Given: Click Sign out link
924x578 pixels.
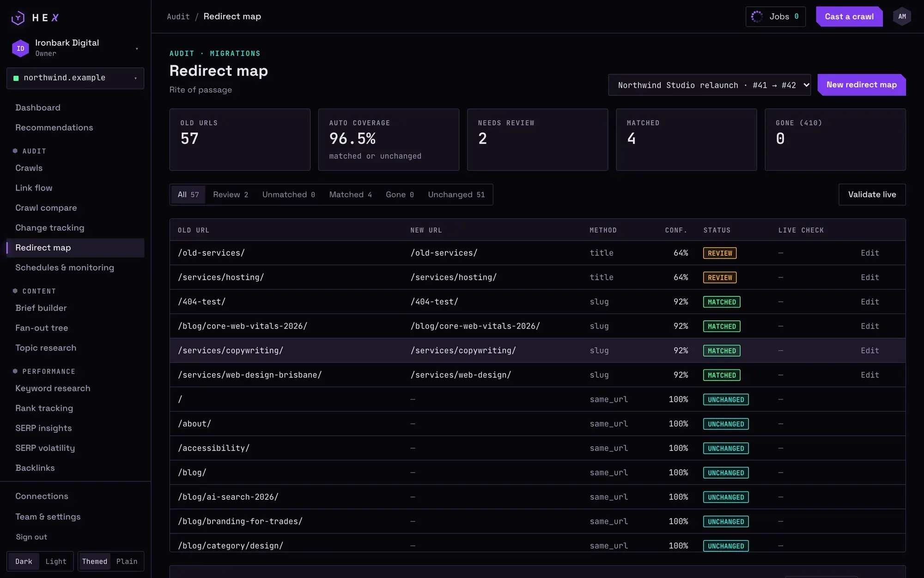Looking at the screenshot, I should pos(31,537).
